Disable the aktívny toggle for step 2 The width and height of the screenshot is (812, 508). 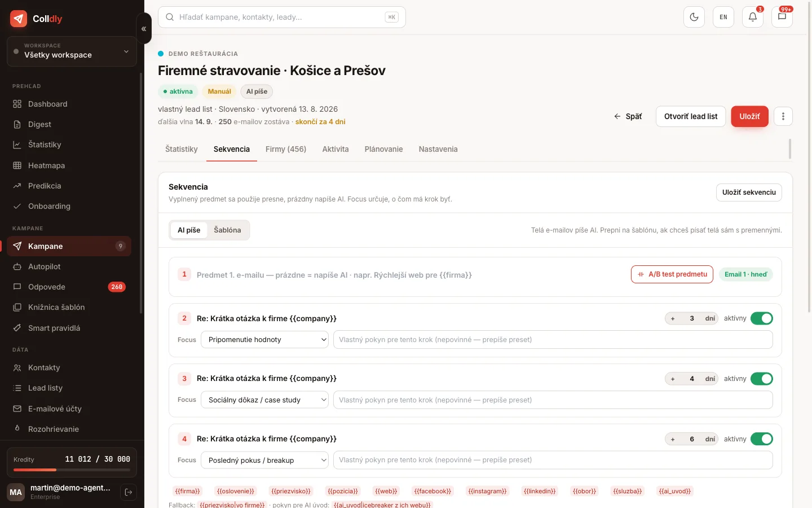click(762, 318)
